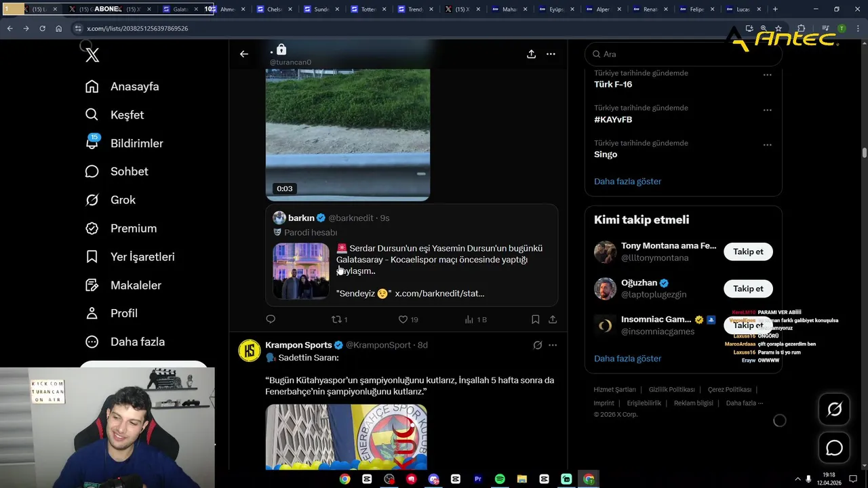Like the post with 19 likes
Image resolution: width=868 pixels, height=488 pixels.
(x=408, y=319)
